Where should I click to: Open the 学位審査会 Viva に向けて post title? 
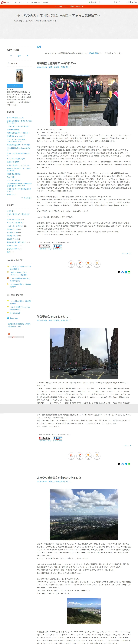tap(53, 317)
